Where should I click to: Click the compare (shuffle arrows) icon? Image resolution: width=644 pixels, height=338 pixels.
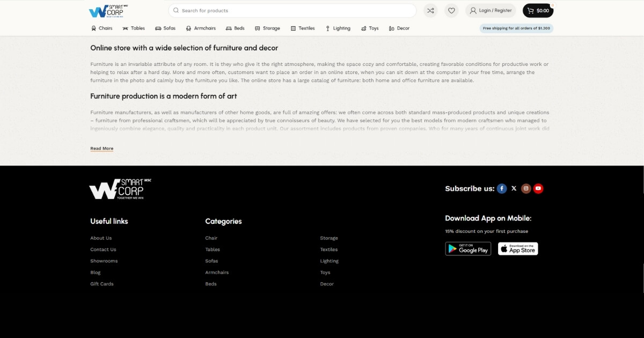[430, 11]
